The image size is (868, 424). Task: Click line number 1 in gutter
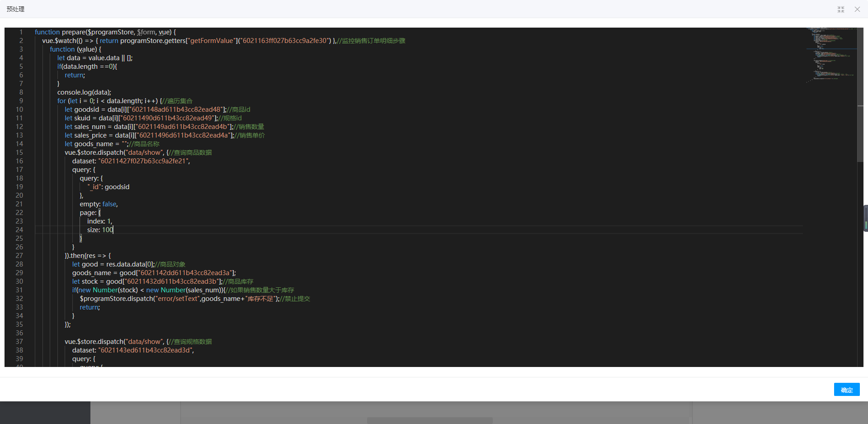tap(21, 32)
